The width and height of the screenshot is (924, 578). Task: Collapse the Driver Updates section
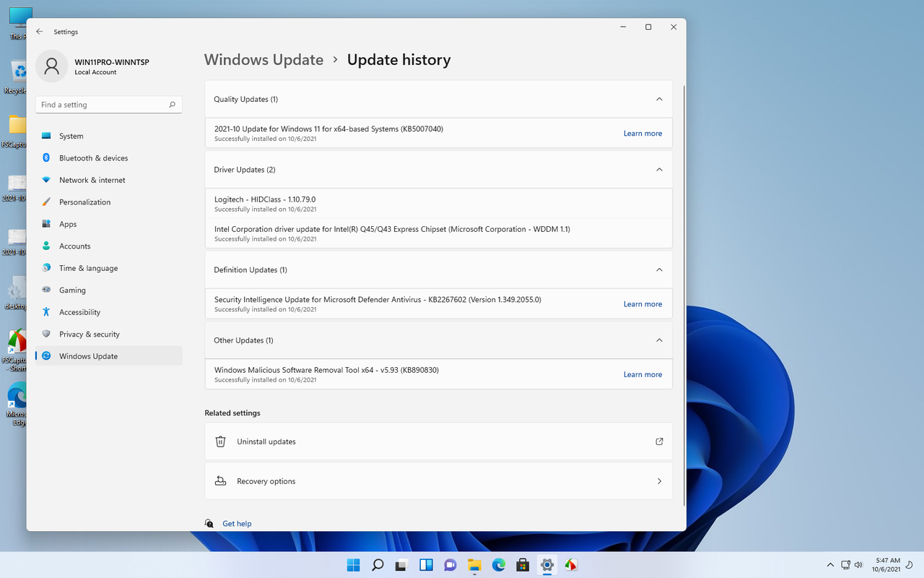(x=659, y=170)
